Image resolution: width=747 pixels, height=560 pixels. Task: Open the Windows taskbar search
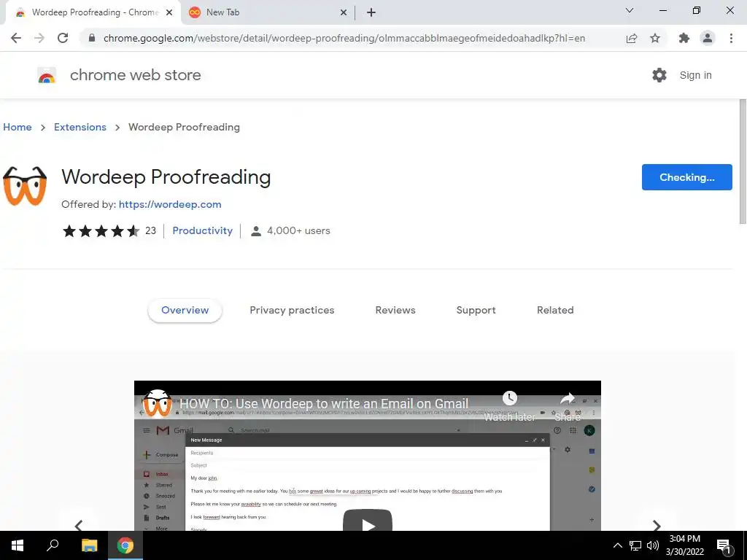pos(53,545)
